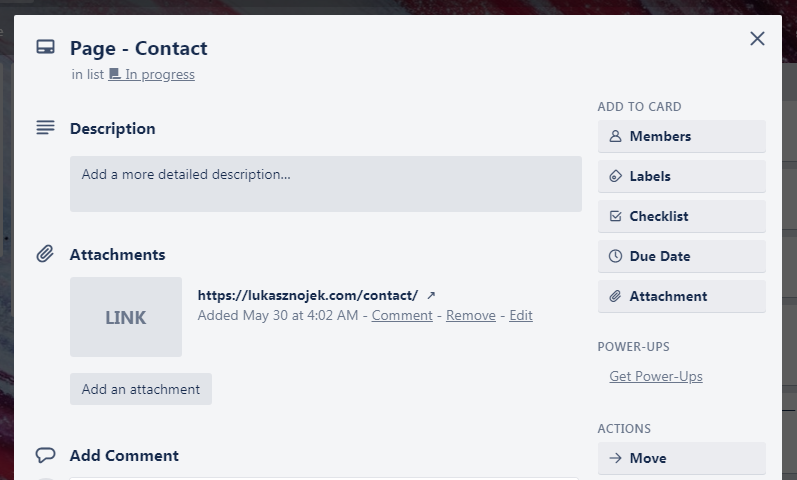
Task: Open Get Power-Ups link
Action: [656, 376]
